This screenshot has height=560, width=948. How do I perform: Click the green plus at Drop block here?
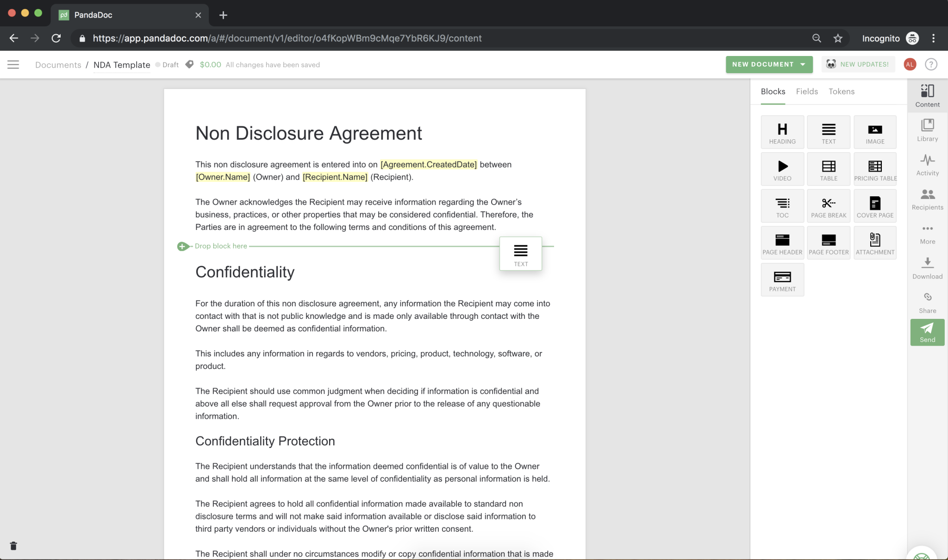coord(182,246)
